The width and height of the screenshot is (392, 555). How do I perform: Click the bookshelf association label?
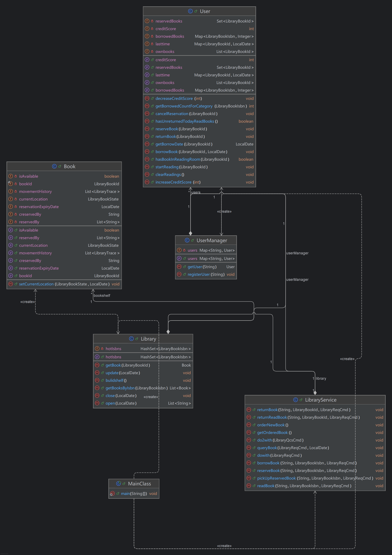pos(102,295)
